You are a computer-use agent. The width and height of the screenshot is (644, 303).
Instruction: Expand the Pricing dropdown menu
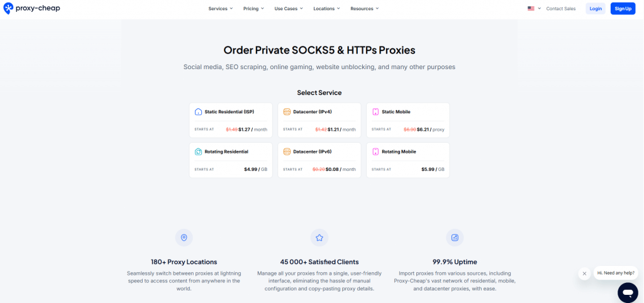click(253, 9)
